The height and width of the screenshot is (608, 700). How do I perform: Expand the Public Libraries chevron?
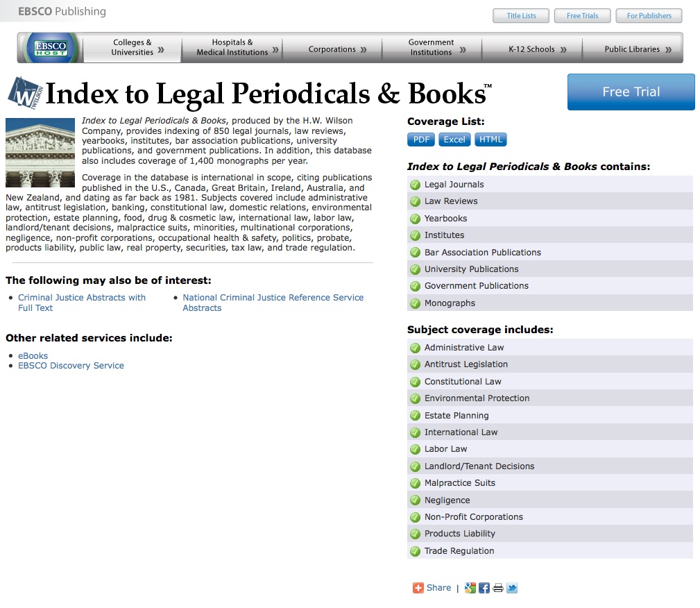click(667, 48)
